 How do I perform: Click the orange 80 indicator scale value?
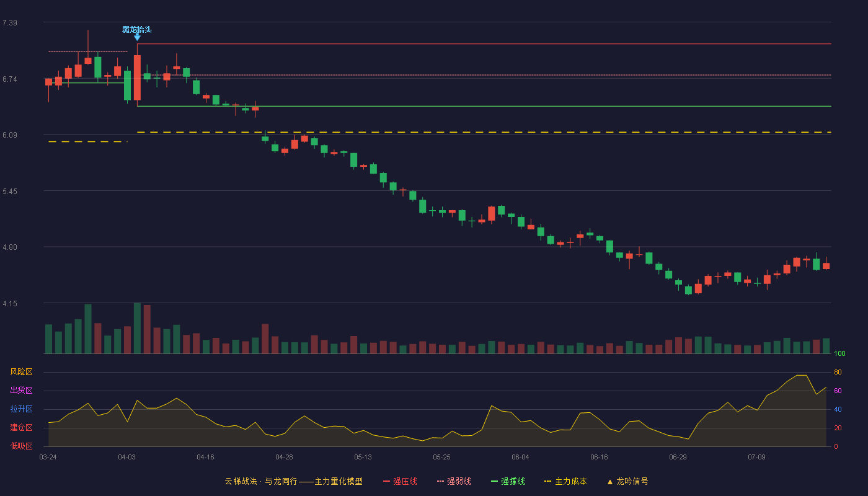[x=838, y=372]
